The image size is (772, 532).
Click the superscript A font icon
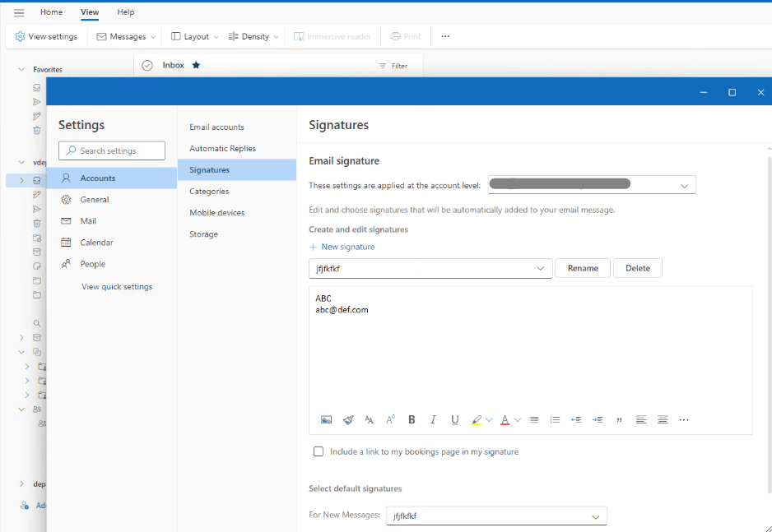tap(390, 420)
